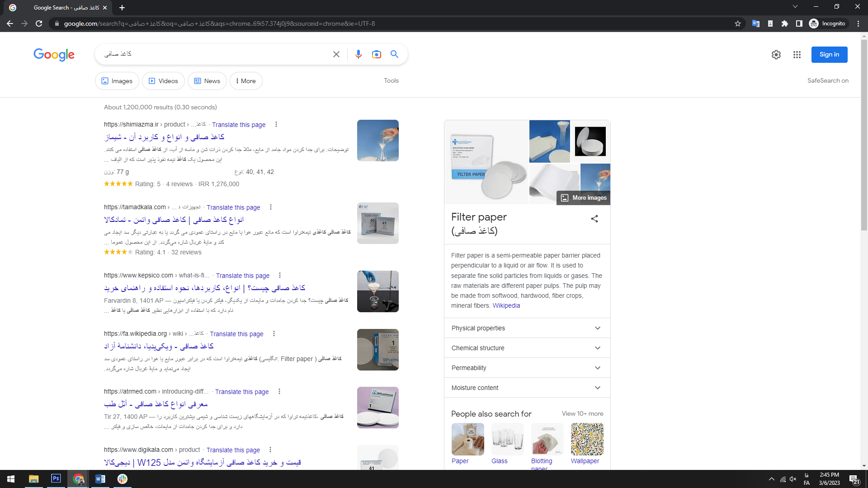
Task: Click the magnifier search button
Action: [x=395, y=54]
